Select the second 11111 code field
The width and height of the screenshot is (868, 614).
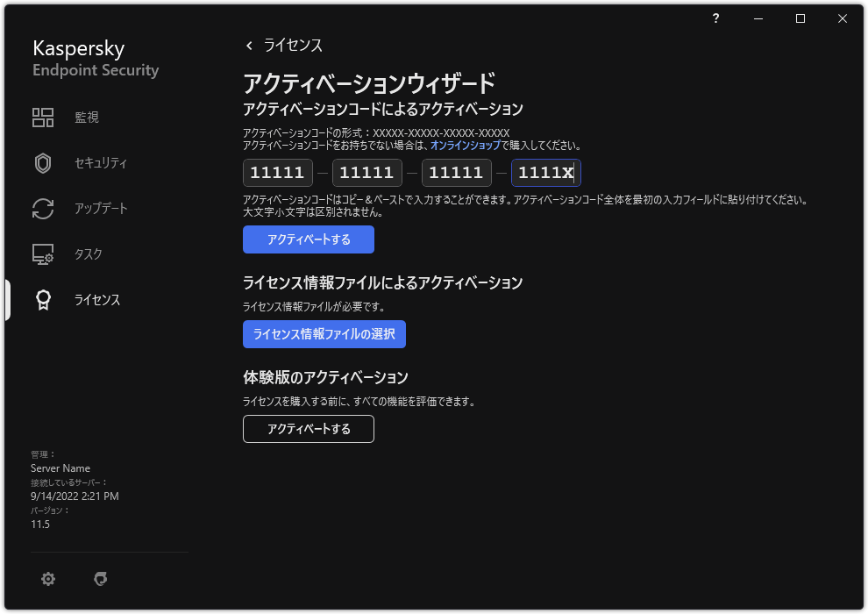[x=366, y=173]
